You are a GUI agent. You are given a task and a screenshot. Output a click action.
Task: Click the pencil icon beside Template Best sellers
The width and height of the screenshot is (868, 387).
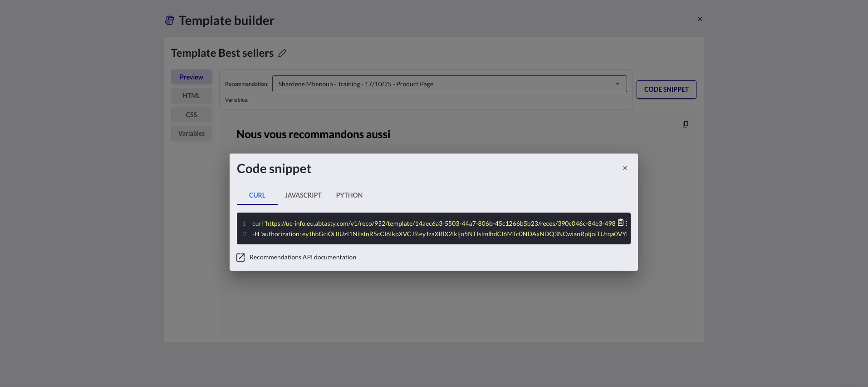click(x=282, y=53)
